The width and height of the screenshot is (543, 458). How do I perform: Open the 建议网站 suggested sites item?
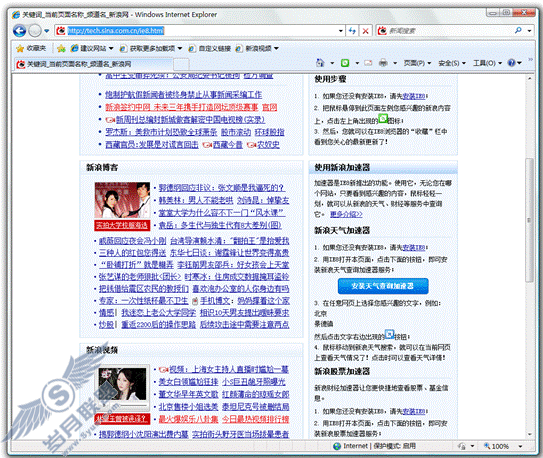click(92, 48)
